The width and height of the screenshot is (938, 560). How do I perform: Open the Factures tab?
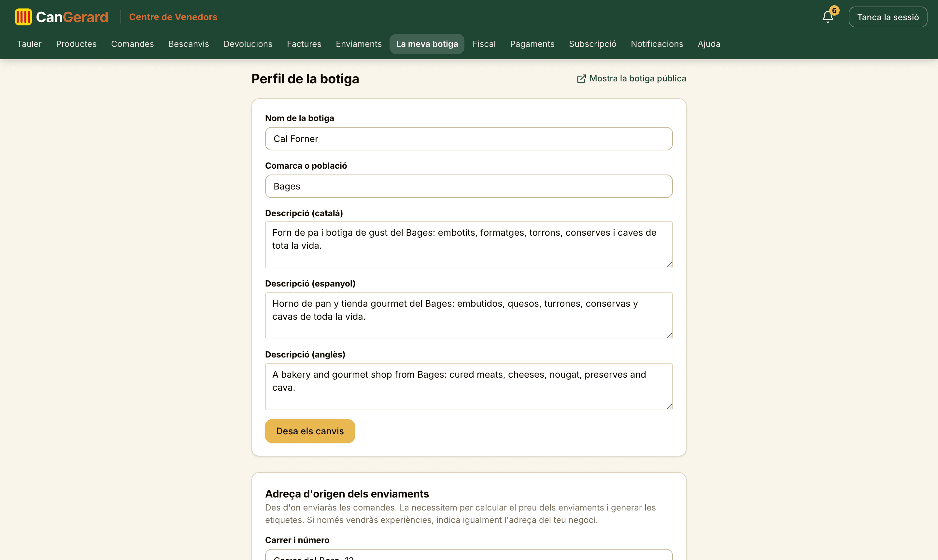click(304, 44)
